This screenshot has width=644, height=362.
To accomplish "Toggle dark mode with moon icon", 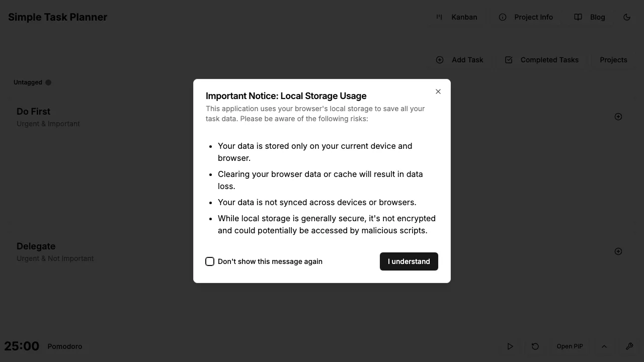I will click(x=627, y=17).
